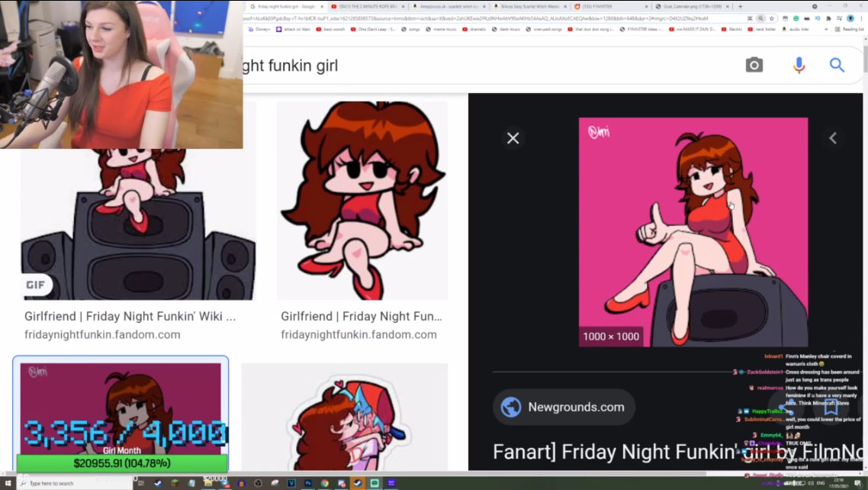Open a new browser tab with plus button

coord(740,7)
